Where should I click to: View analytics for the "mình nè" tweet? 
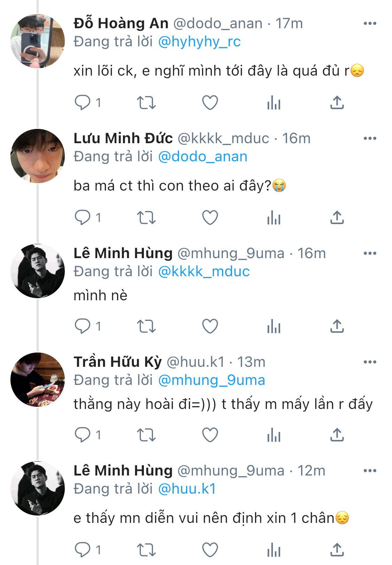274,326
